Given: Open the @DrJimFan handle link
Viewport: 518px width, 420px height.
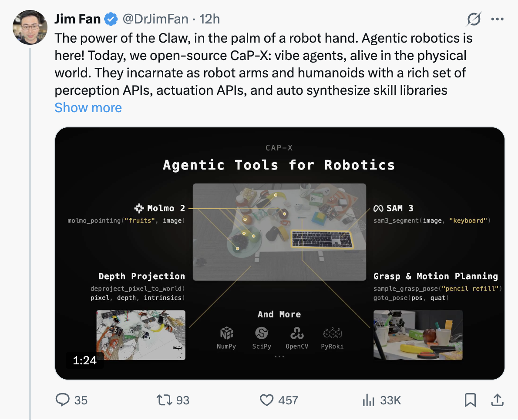Looking at the screenshot, I should tap(155, 19).
